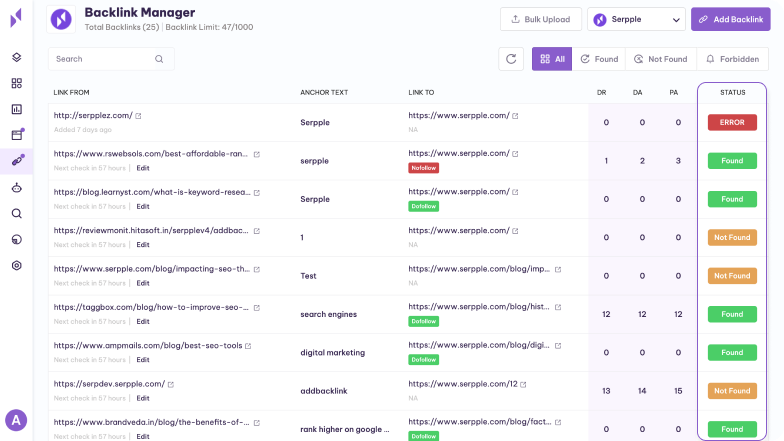Click the 'digital marketing' anchor text

pos(332,352)
